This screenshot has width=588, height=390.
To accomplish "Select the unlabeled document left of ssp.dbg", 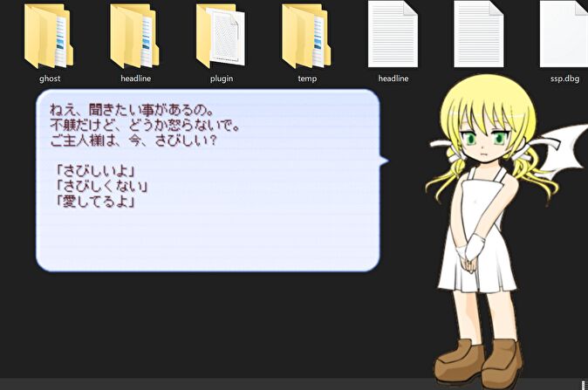I will tap(479, 35).
